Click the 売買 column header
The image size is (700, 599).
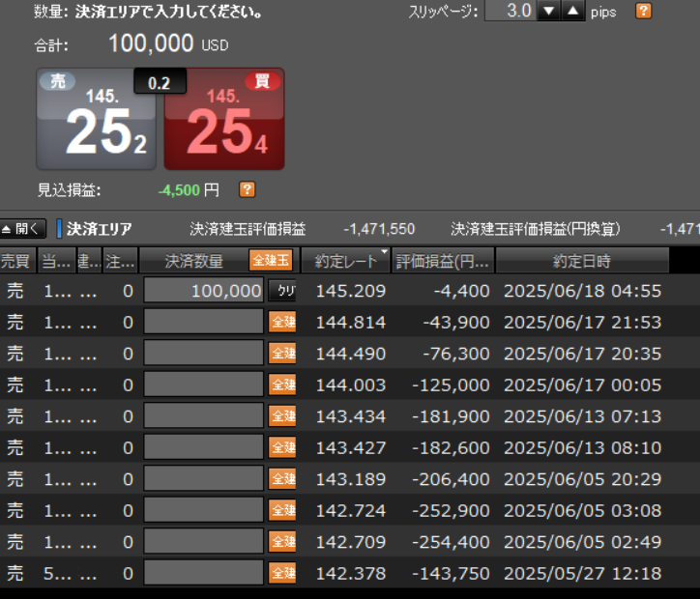tap(15, 261)
